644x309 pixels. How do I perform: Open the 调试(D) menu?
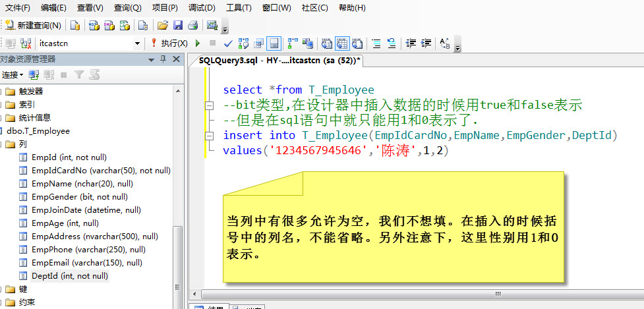(202, 8)
